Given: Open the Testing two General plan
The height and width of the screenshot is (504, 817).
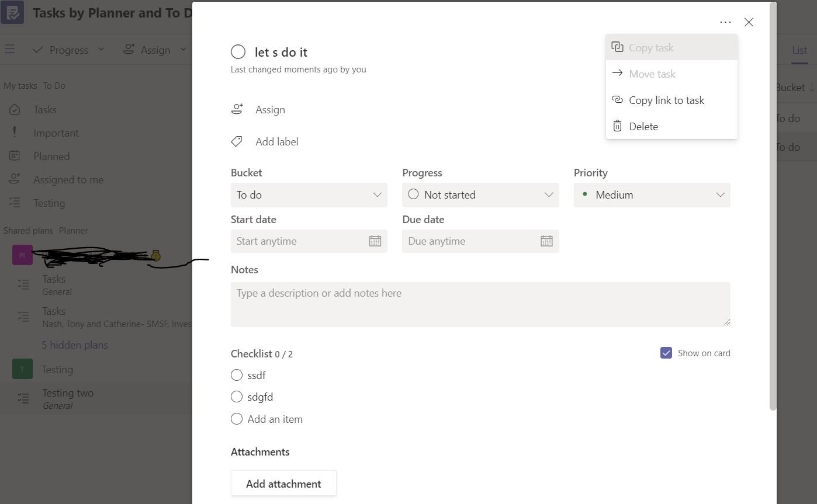Looking at the screenshot, I should [x=96, y=398].
